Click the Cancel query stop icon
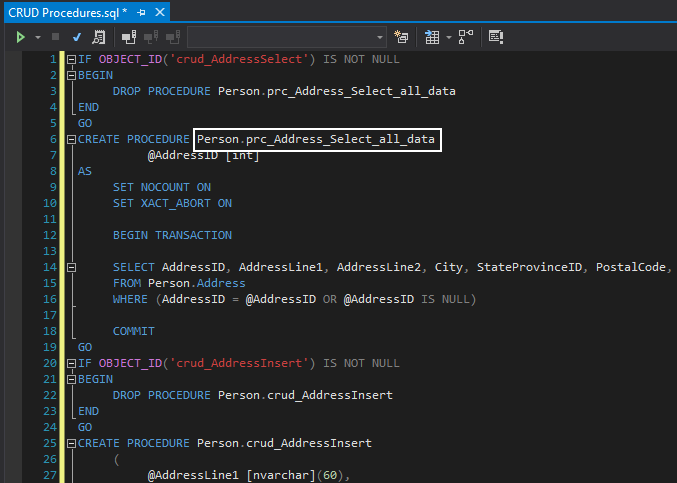The height and width of the screenshot is (483, 677). point(56,37)
